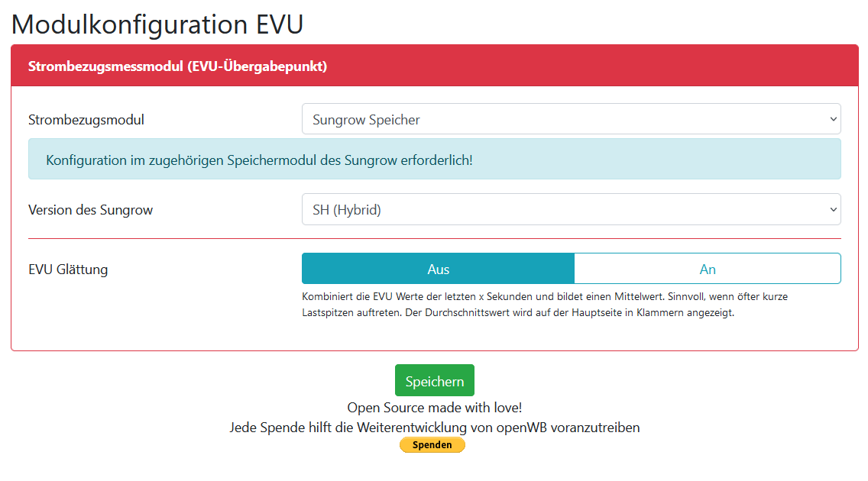Set EVU Glättung to Aus
This screenshot has height=481, width=868.
point(438,270)
